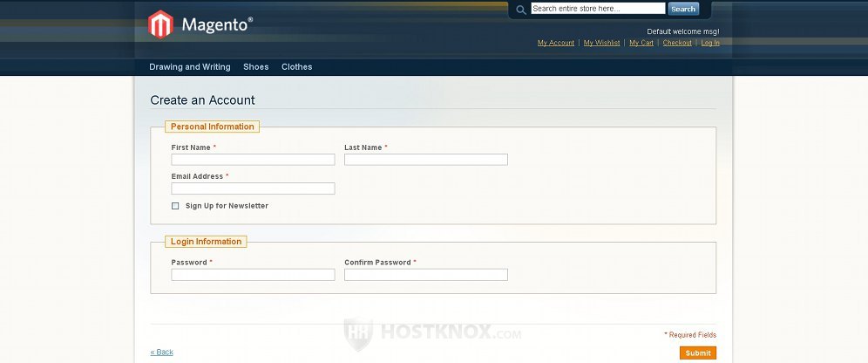Click the Log In link
This screenshot has width=868, height=363.
pyautogui.click(x=710, y=43)
